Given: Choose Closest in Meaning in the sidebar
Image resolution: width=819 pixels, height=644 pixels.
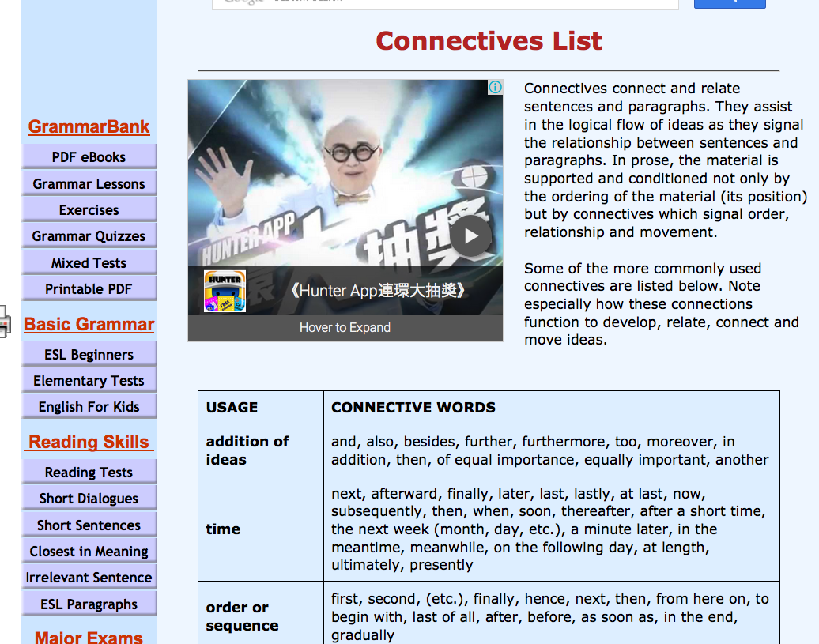Looking at the screenshot, I should (x=89, y=552).
